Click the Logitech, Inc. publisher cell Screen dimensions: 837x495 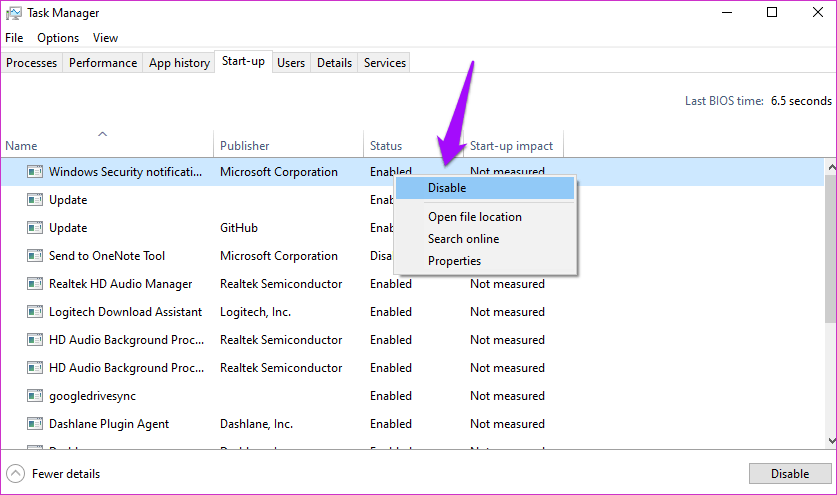255,312
